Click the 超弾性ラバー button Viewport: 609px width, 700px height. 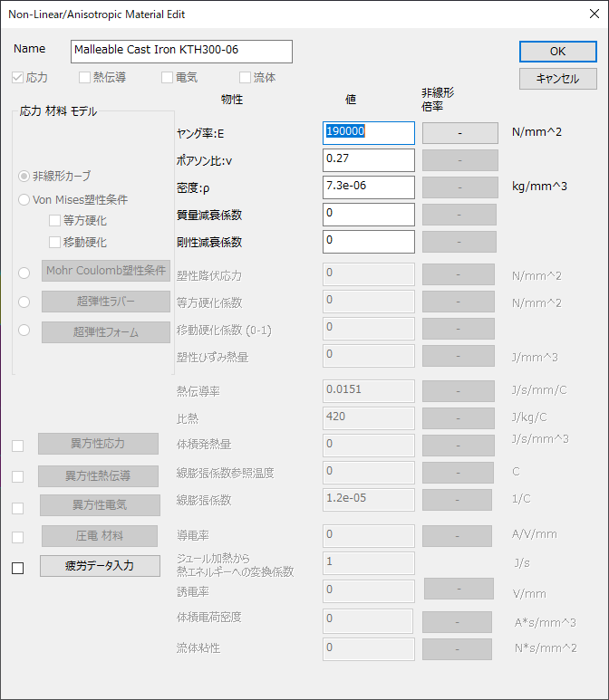pos(106,302)
